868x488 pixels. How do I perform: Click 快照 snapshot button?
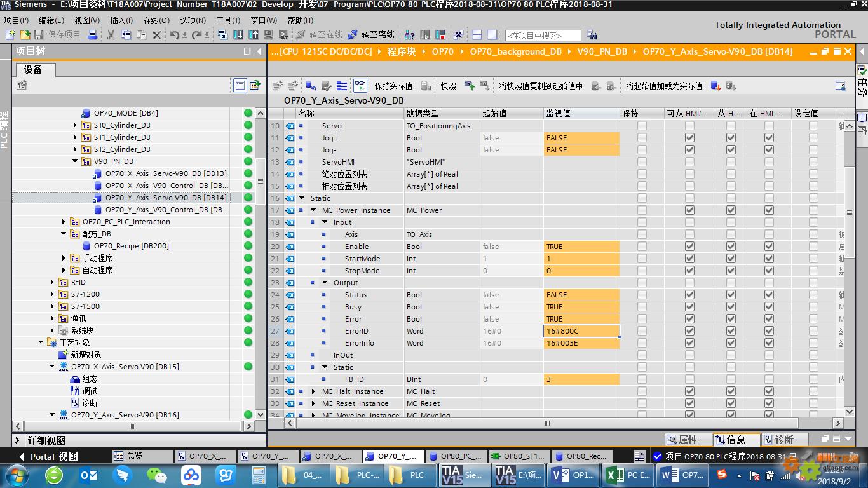[x=449, y=86]
